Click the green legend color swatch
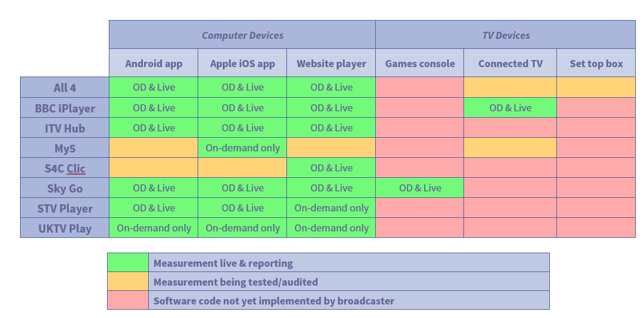644x318 pixels. [128, 263]
